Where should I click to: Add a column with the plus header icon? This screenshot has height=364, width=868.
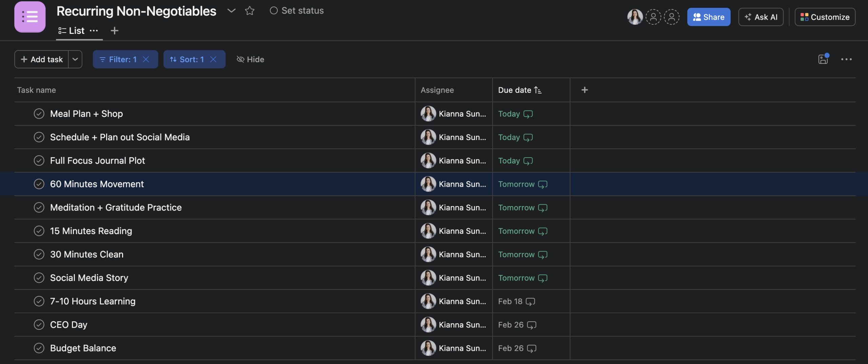pos(585,90)
